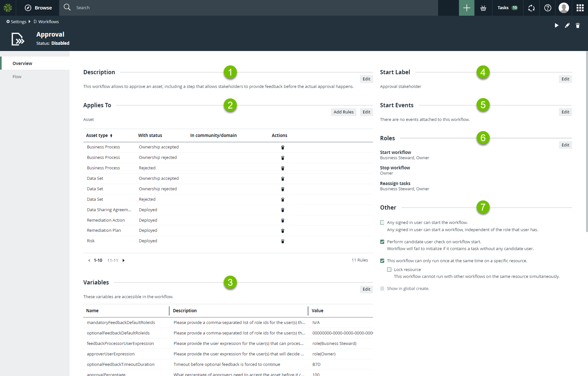
Task: Check the Lock resource option
Action: pyautogui.click(x=389, y=270)
